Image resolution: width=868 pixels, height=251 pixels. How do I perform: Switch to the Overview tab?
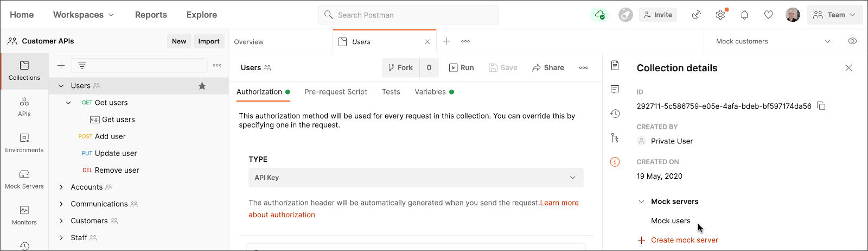point(248,42)
